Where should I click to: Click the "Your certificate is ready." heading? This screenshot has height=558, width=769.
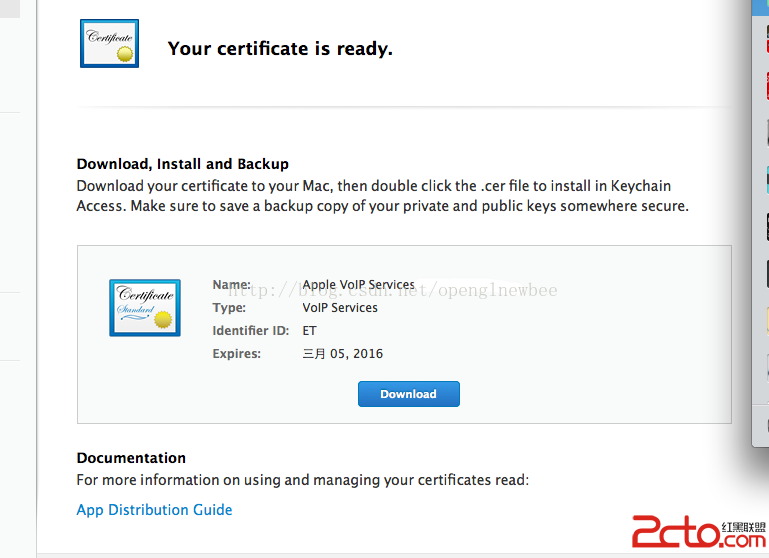pos(279,49)
